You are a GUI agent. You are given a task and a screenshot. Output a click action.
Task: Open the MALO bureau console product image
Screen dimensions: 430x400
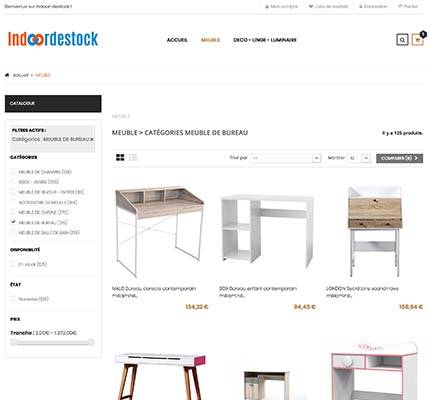tap(160, 232)
